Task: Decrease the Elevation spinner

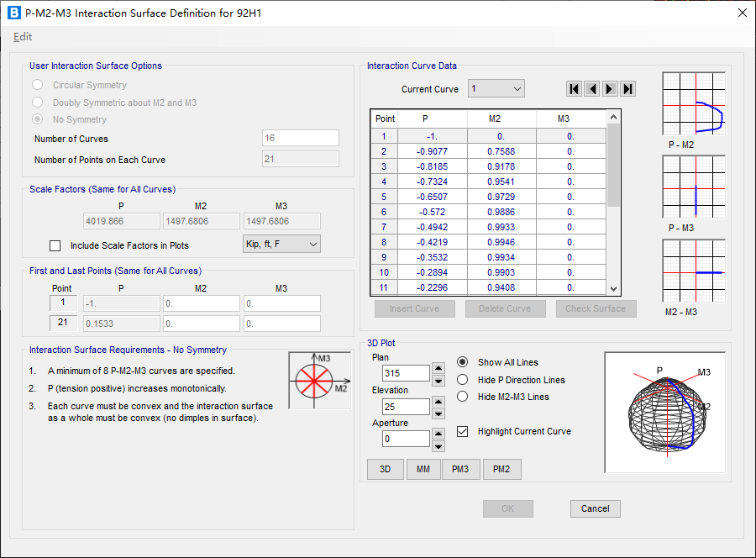Action: click(x=438, y=413)
